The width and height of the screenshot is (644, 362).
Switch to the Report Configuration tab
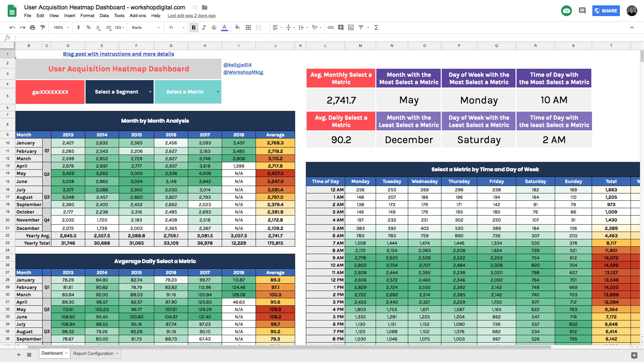93,353
